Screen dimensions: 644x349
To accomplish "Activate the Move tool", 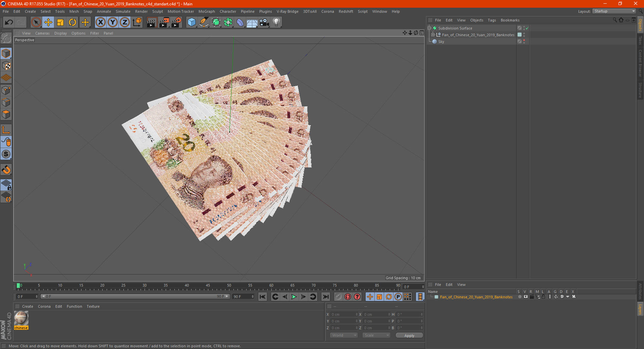I will coord(48,22).
